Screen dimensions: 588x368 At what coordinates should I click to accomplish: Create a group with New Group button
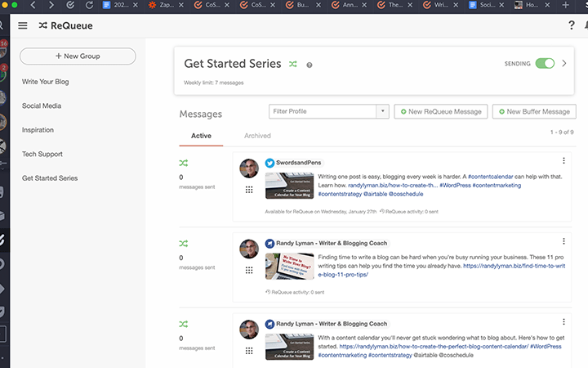coord(78,56)
